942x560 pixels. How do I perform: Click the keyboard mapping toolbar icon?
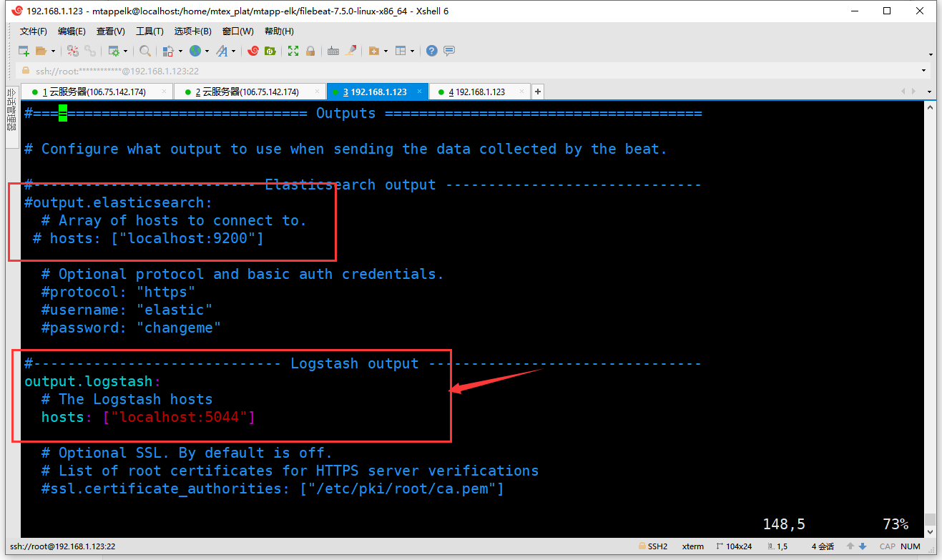(333, 51)
